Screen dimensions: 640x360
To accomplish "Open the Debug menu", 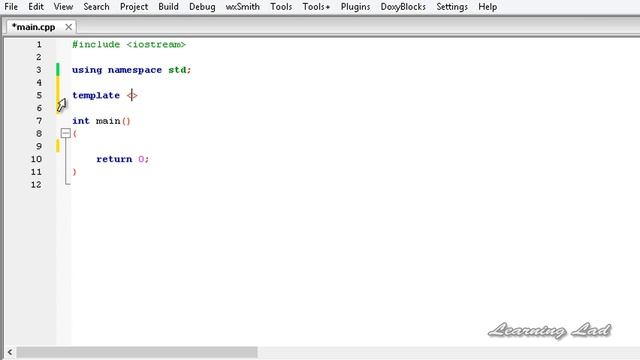I will click(202, 7).
